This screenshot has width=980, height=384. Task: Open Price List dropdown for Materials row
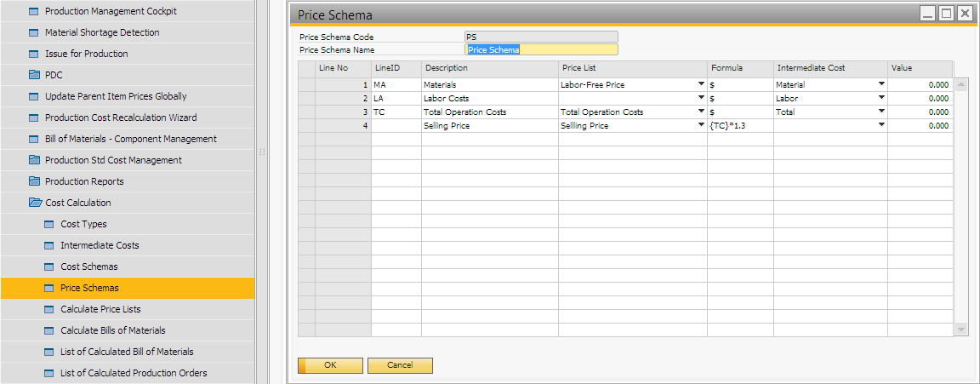pyautogui.click(x=701, y=84)
